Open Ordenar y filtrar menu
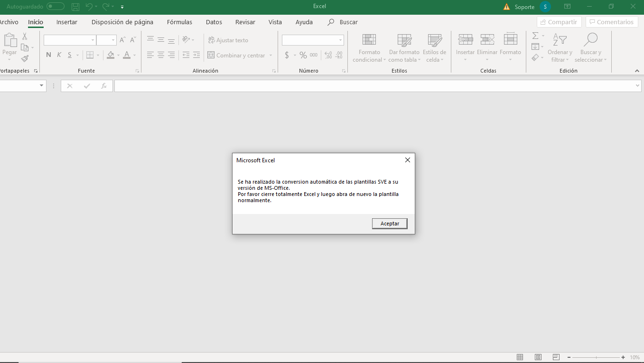This screenshot has height=363, width=644. point(560,48)
